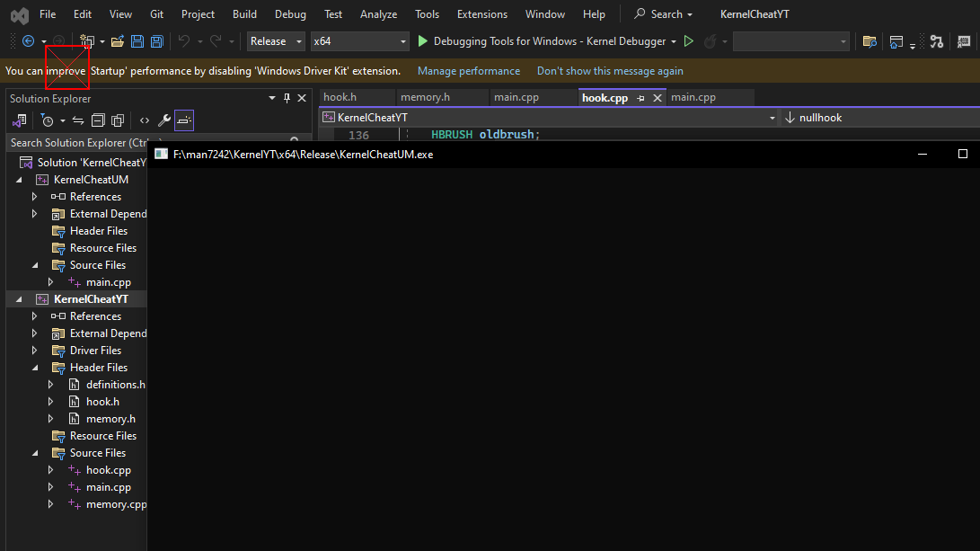Click the Hot Reload flame icon
The height and width of the screenshot is (551, 980).
[x=710, y=41]
